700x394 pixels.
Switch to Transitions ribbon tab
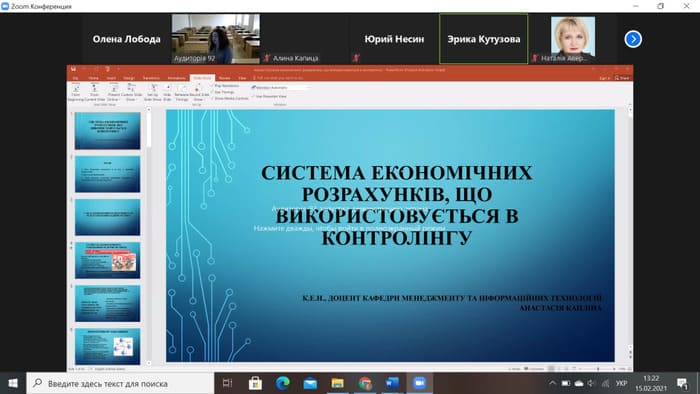click(x=151, y=78)
